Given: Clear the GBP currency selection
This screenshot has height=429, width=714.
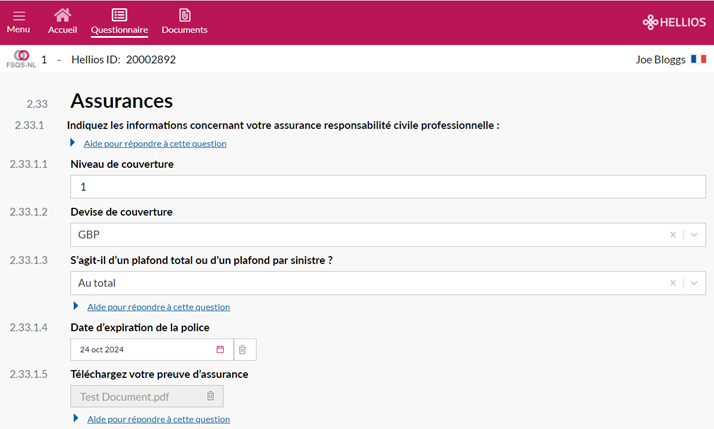Looking at the screenshot, I should [x=673, y=235].
